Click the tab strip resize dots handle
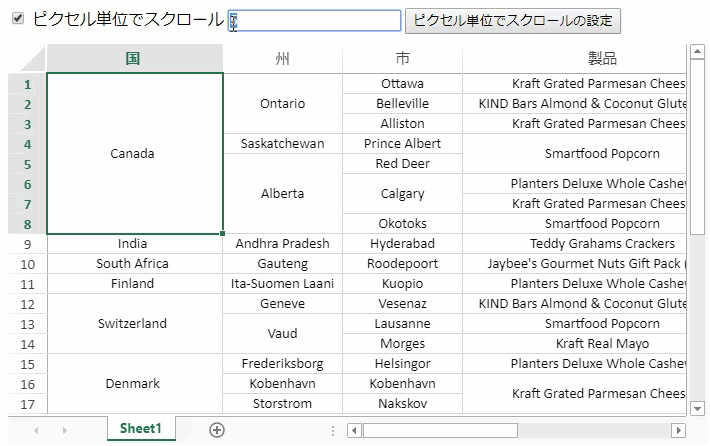710x446 pixels. pos(333,430)
